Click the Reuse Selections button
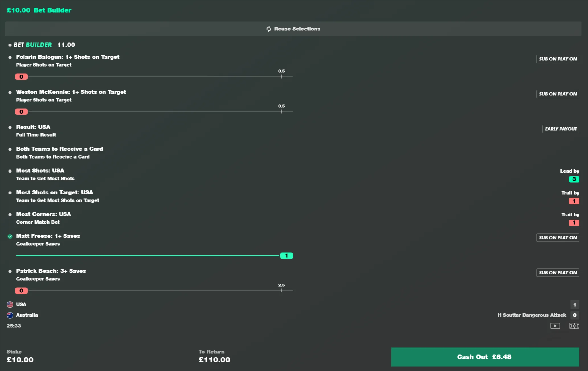Viewport: 588px width, 371px height. click(293, 29)
